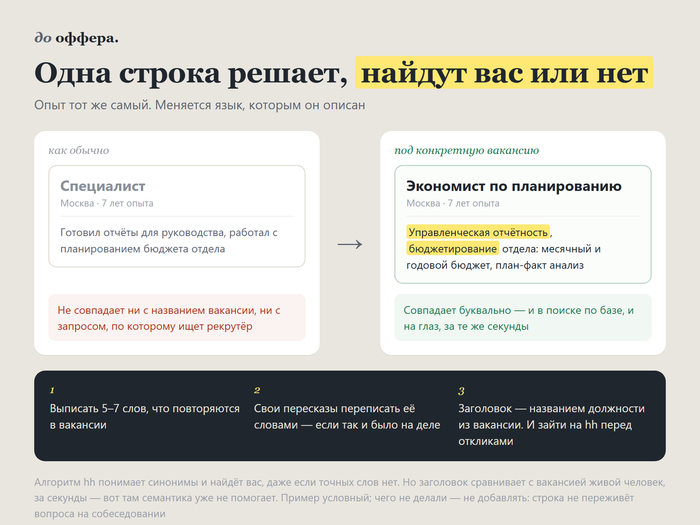Viewport: 700px width, 525px height.
Task: Click the «как обычно» card label
Action: click(79, 150)
